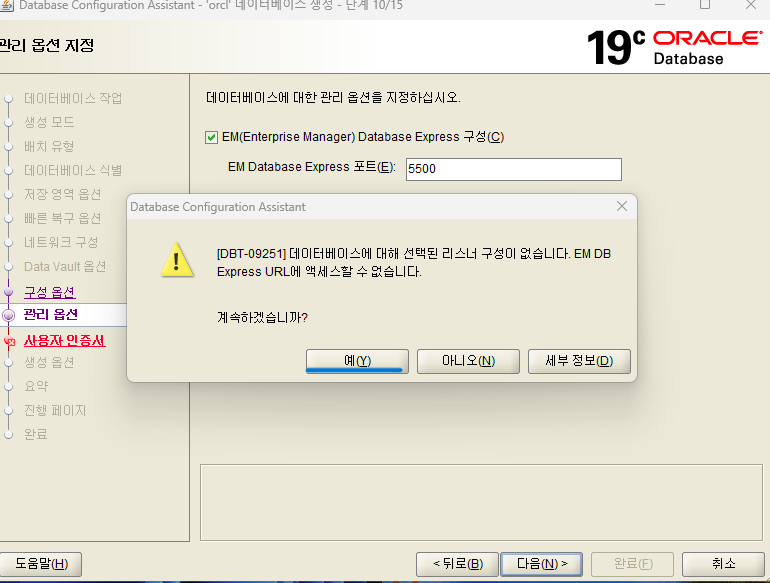Maximize the Database Configuration Assistant window

click(x=705, y=4)
